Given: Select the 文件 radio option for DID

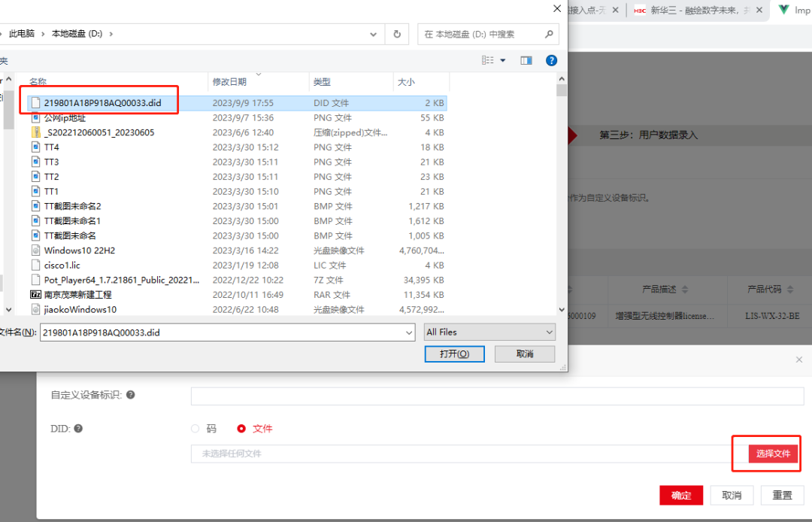Looking at the screenshot, I should click(241, 429).
